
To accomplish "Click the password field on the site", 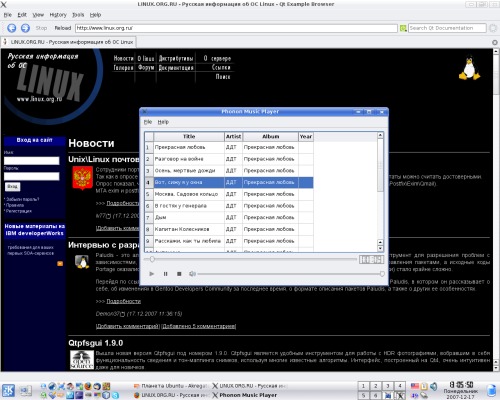I will tap(32, 176).
